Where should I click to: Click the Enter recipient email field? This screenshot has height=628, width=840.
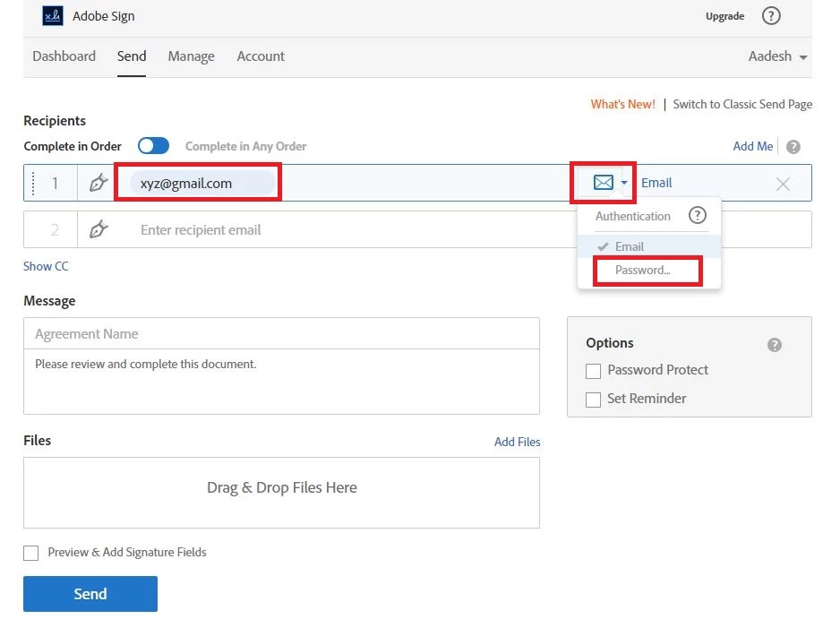(327, 230)
